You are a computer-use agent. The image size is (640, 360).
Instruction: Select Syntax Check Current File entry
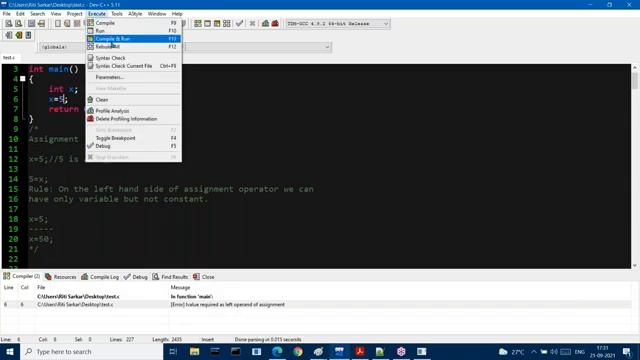coord(133,66)
